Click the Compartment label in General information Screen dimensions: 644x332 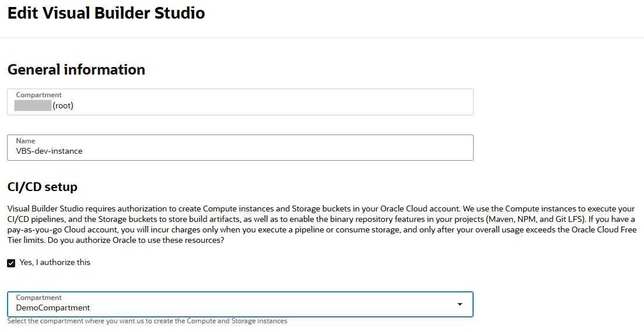(38, 95)
